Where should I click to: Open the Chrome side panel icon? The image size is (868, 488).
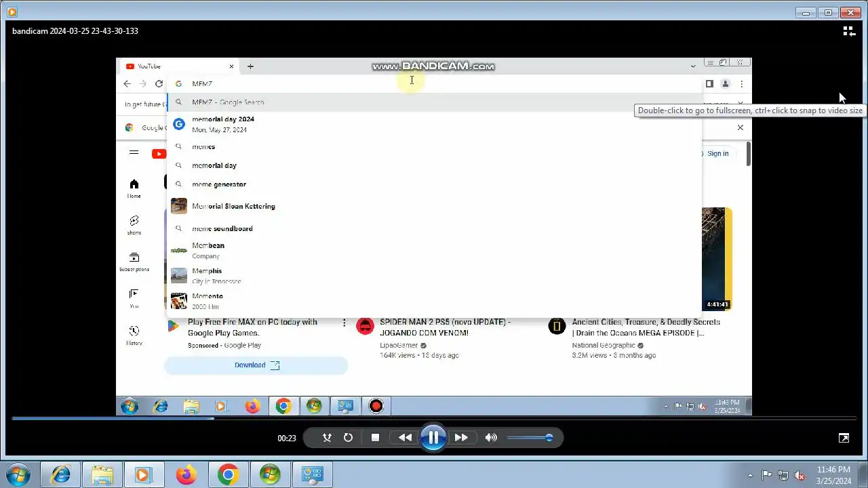pos(709,84)
